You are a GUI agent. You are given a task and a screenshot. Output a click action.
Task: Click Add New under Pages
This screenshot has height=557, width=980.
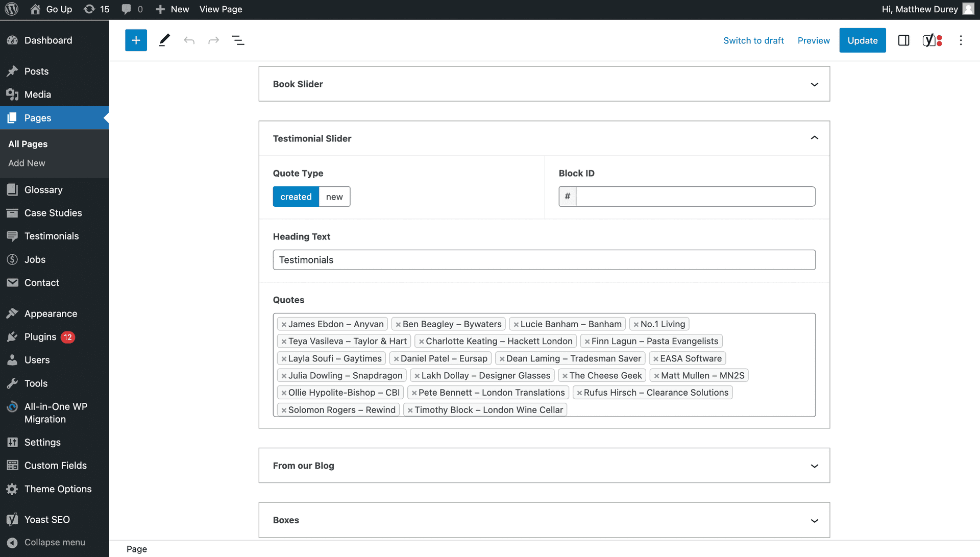tap(27, 163)
